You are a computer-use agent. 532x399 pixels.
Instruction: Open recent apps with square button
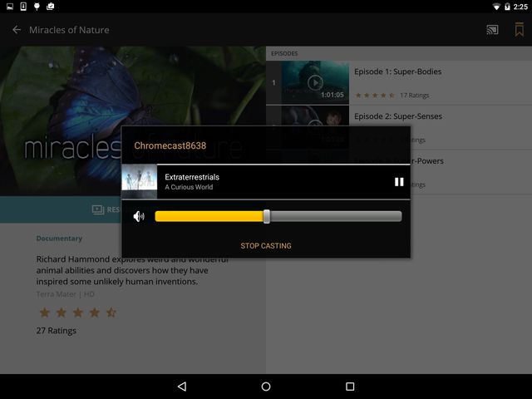pyautogui.click(x=350, y=387)
